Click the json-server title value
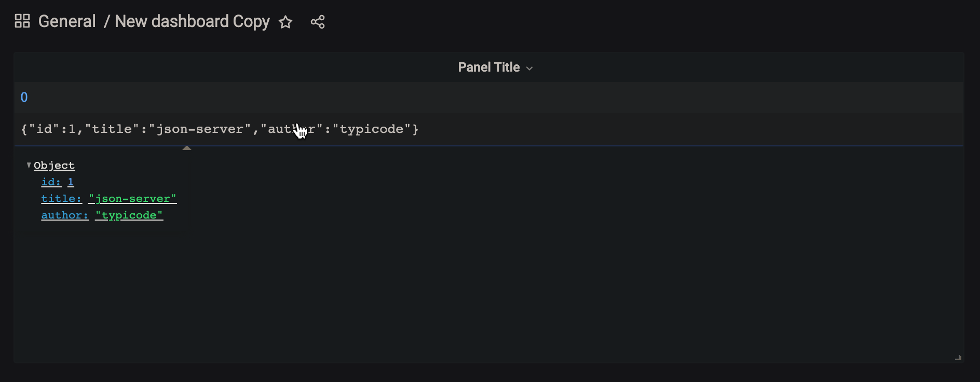This screenshot has height=382, width=980. (132, 198)
